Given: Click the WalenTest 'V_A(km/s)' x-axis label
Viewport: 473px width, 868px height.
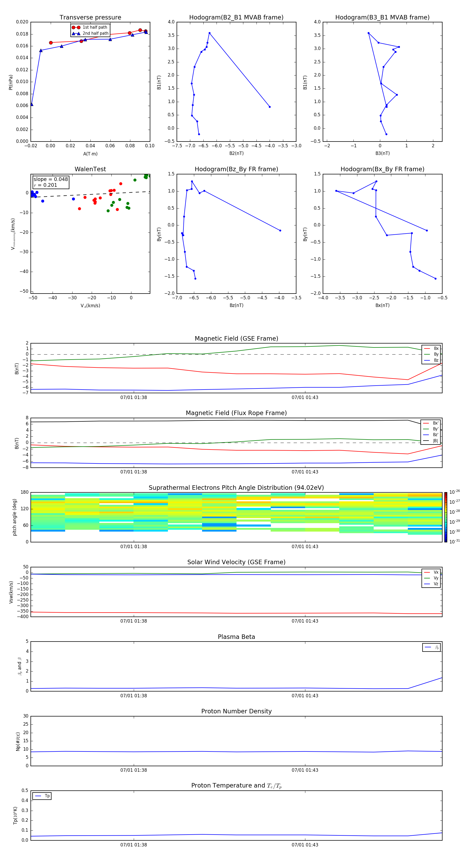Looking at the screenshot, I should pyautogui.click(x=90, y=306).
